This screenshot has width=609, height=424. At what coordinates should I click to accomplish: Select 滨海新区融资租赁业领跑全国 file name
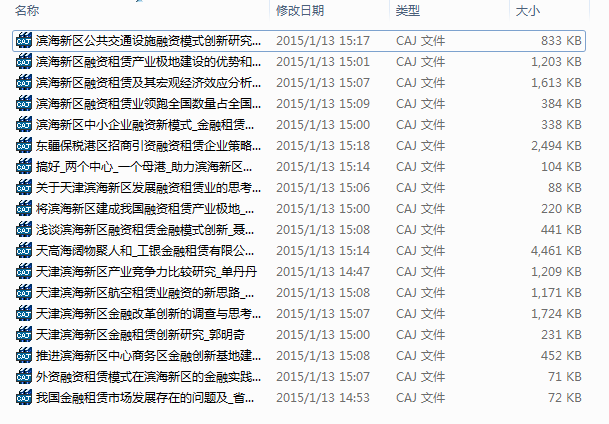coord(148,103)
